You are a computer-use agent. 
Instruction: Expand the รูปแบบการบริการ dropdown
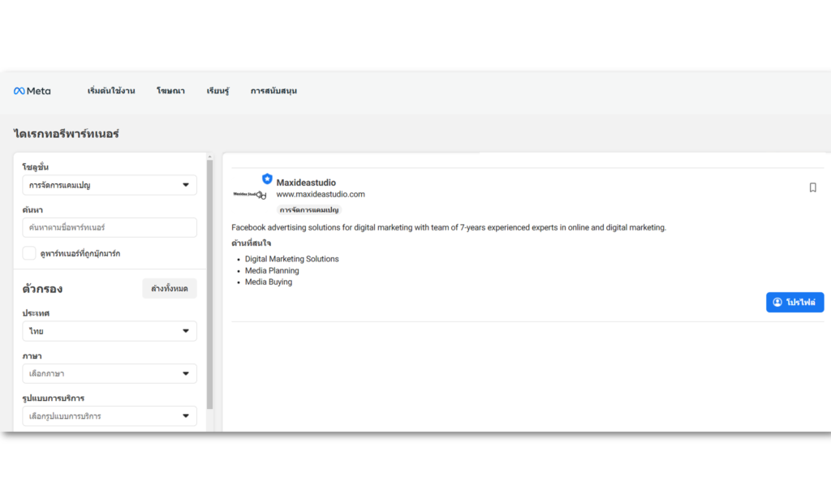click(x=110, y=416)
